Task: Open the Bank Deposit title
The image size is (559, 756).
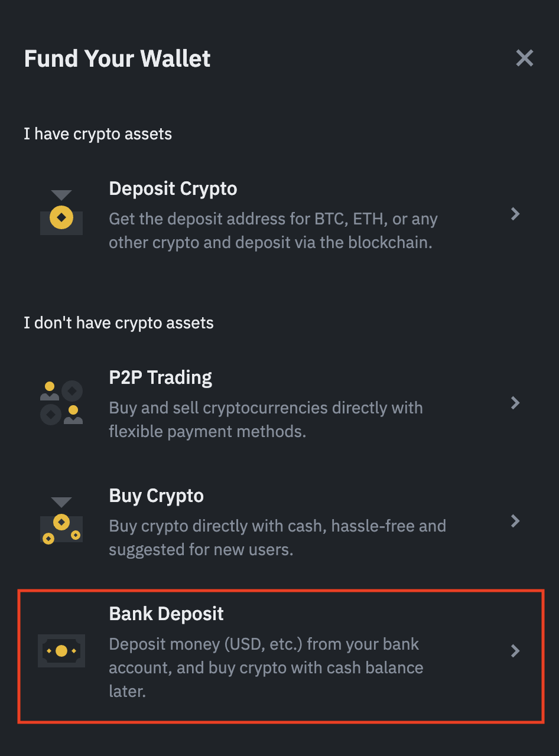Action: pos(167,614)
